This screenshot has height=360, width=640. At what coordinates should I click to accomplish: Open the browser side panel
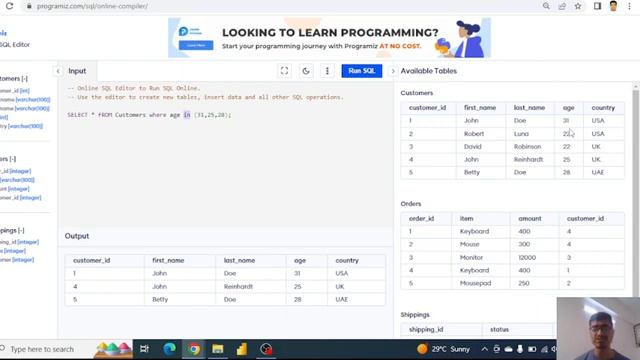tap(597, 6)
